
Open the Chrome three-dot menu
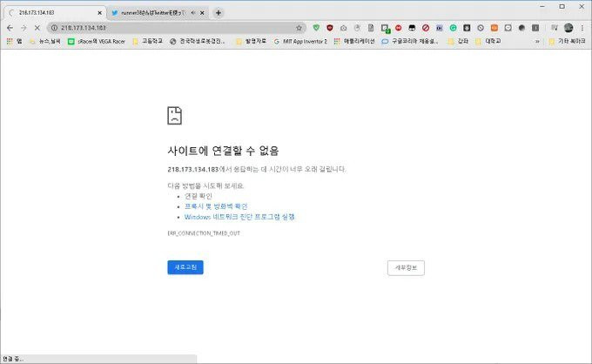583,28
